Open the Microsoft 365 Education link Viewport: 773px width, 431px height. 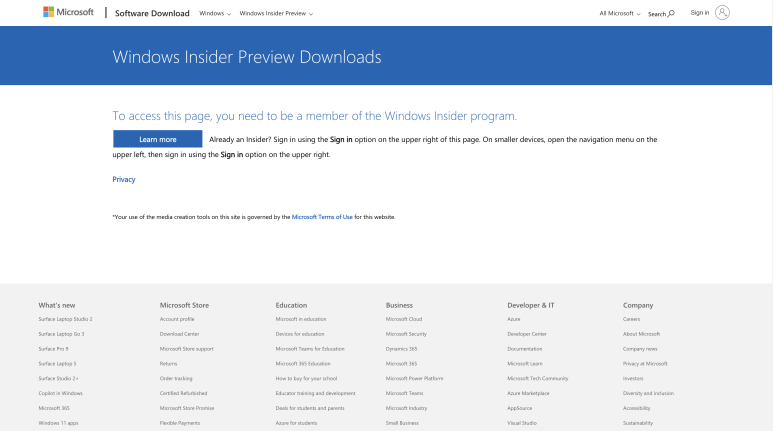pos(303,363)
